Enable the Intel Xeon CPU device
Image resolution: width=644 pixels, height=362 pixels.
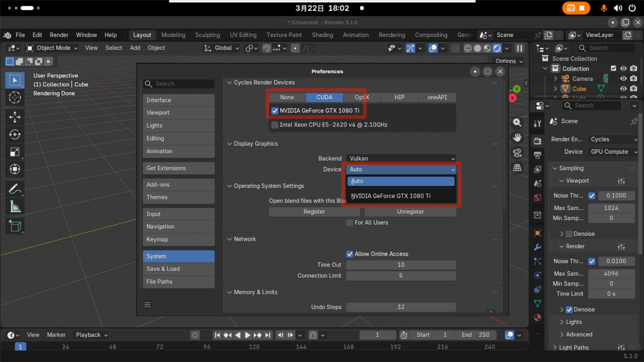tap(275, 125)
